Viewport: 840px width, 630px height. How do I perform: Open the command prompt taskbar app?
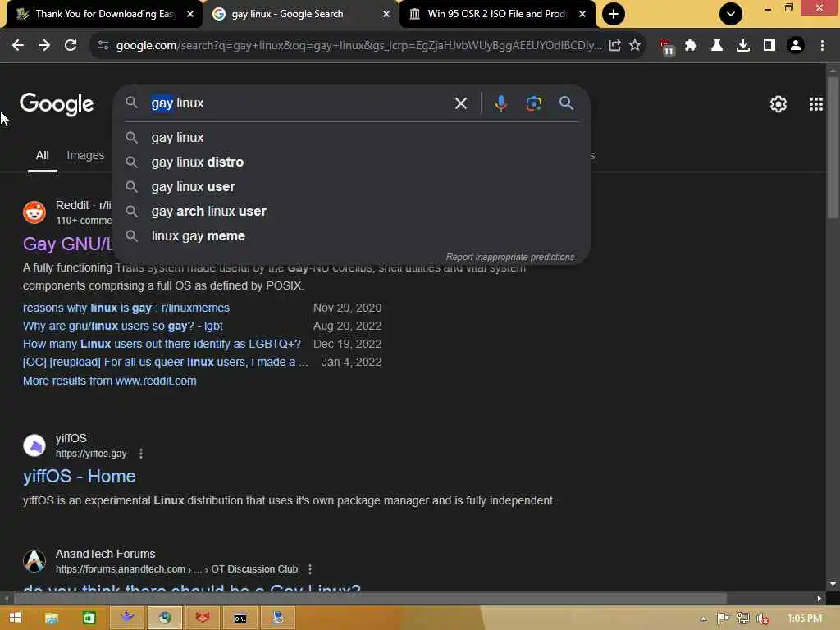[x=240, y=618]
